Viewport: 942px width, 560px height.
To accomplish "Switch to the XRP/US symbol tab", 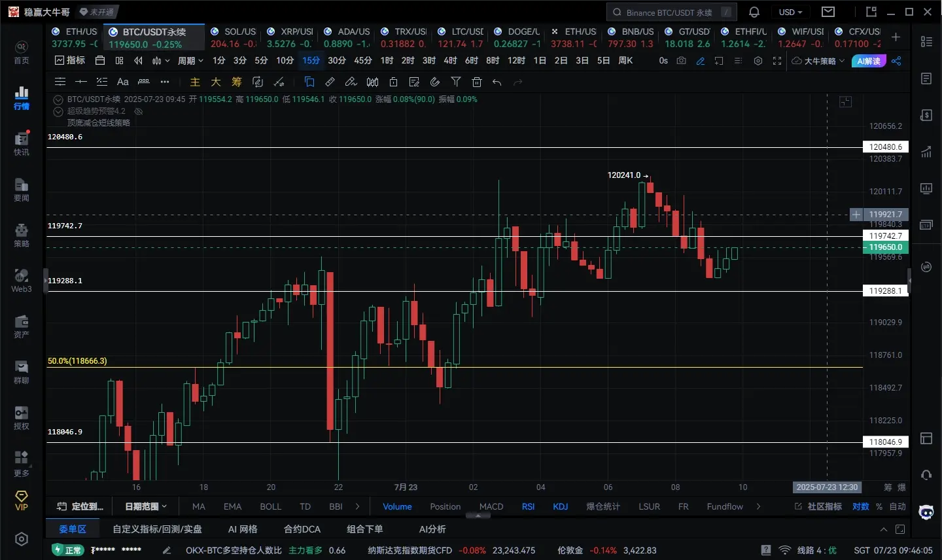I will pos(290,37).
